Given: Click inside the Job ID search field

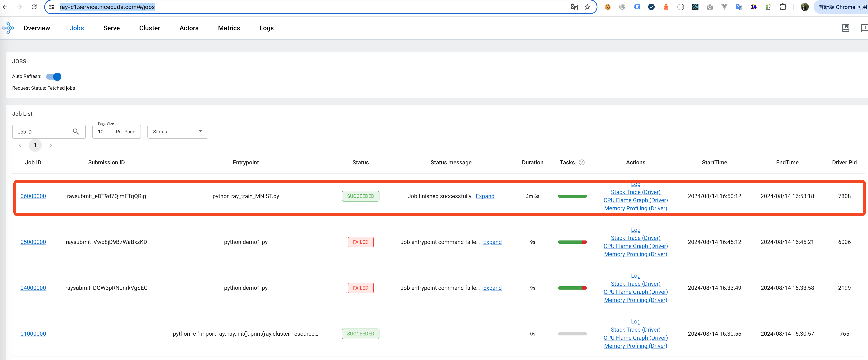Looking at the screenshot, I should (x=40, y=131).
